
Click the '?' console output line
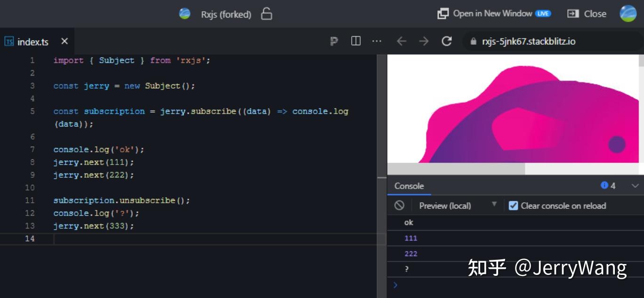coord(515,269)
